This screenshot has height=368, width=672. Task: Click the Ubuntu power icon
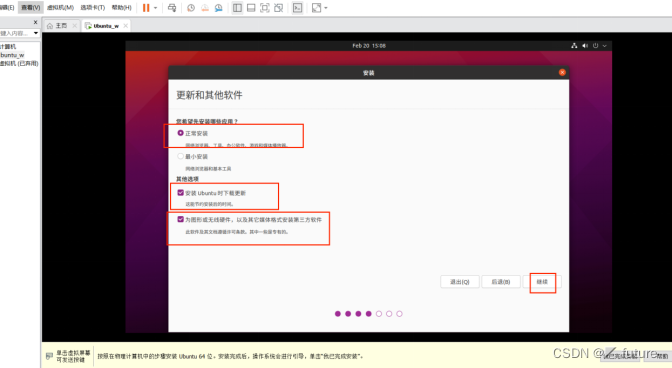595,45
